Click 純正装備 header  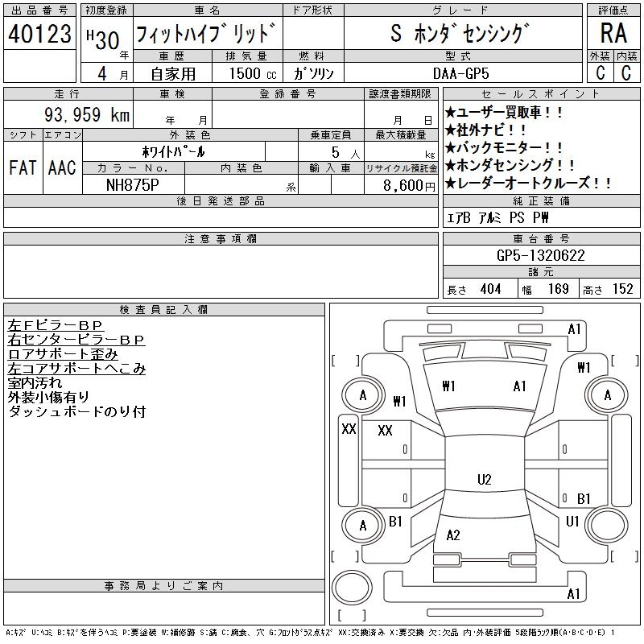[x=541, y=200]
